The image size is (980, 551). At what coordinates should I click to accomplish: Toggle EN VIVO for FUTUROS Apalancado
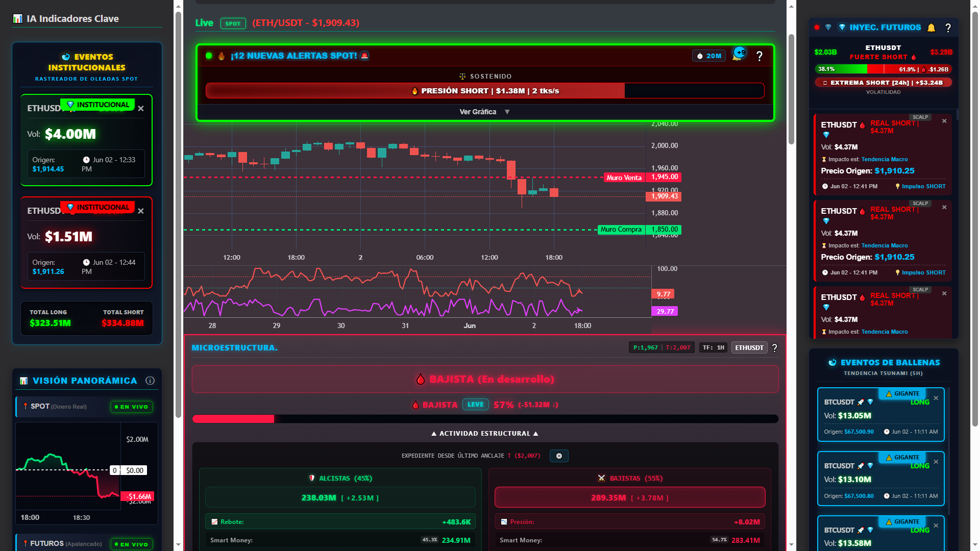point(132,544)
